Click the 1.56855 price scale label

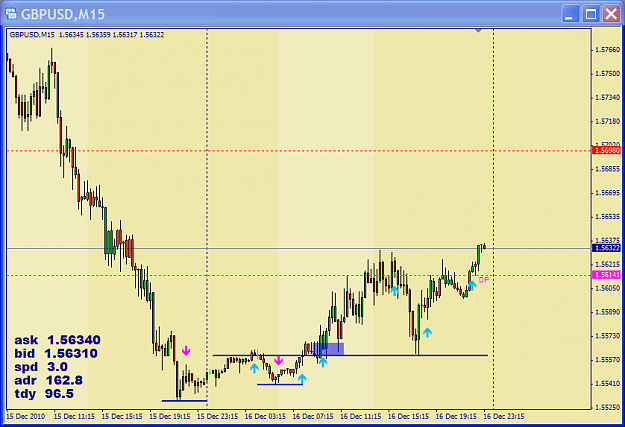pos(607,169)
